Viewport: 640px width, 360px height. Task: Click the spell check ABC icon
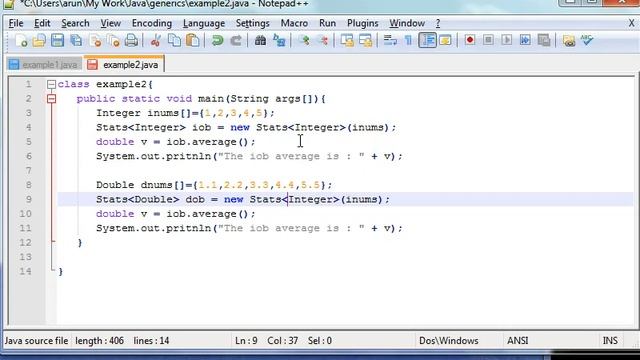point(587,40)
